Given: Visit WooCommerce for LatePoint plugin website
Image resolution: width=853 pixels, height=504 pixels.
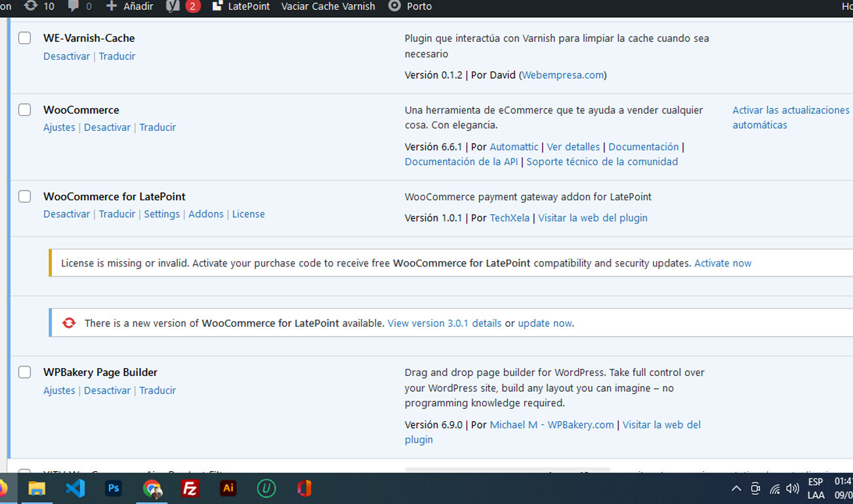Looking at the screenshot, I should click(593, 218).
